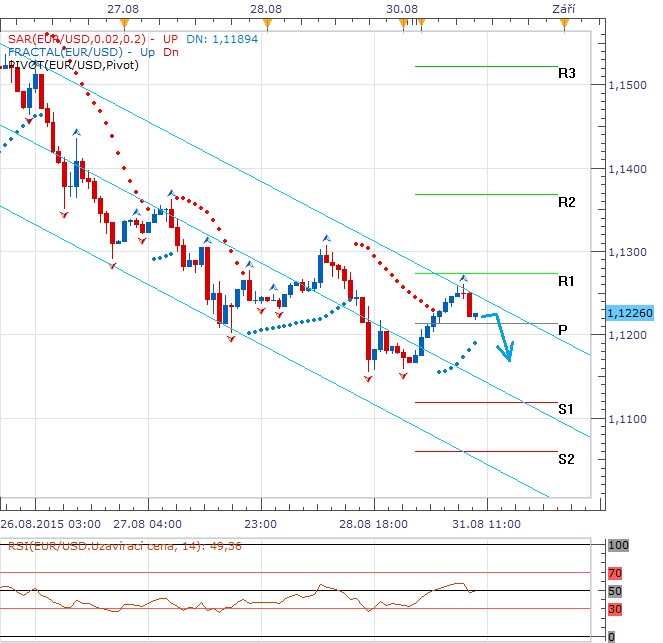The height and width of the screenshot is (643, 663).
Task: Open the RSI indicator title label
Action: click(x=100, y=546)
